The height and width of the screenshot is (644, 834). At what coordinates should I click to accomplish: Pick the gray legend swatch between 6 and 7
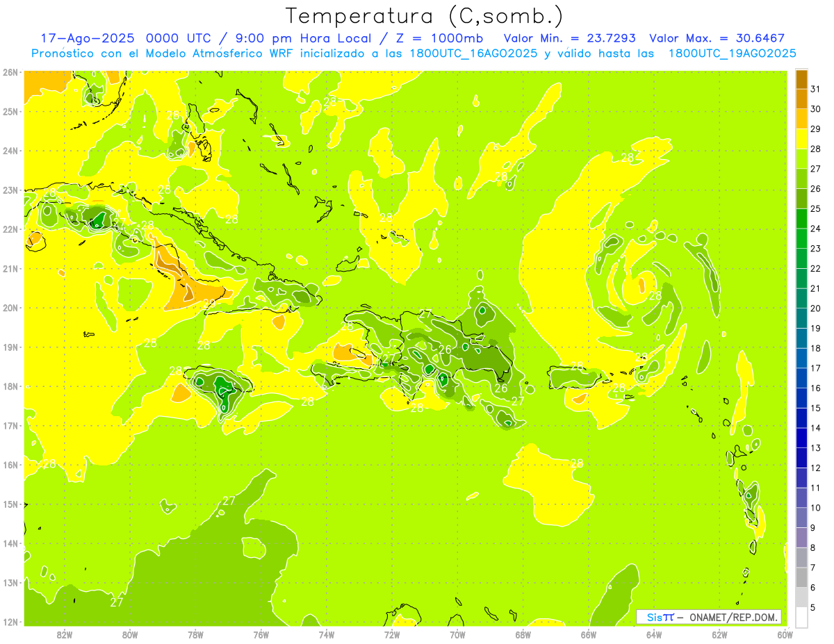(801, 577)
